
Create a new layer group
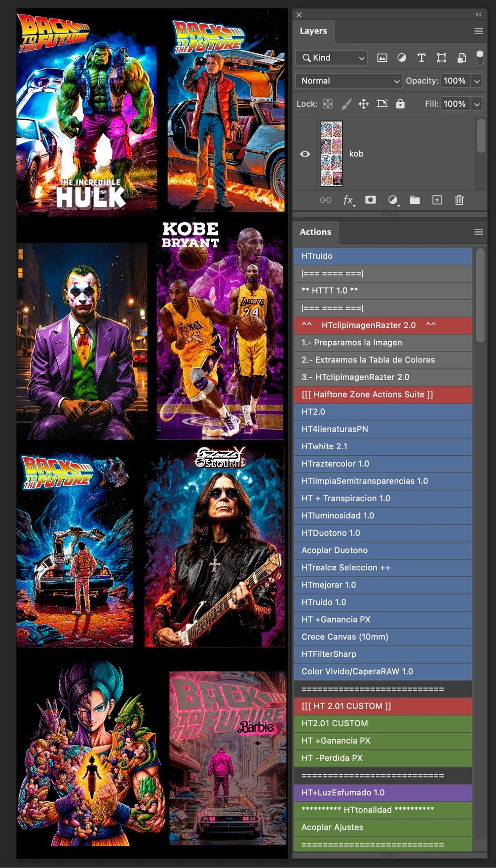(x=415, y=200)
